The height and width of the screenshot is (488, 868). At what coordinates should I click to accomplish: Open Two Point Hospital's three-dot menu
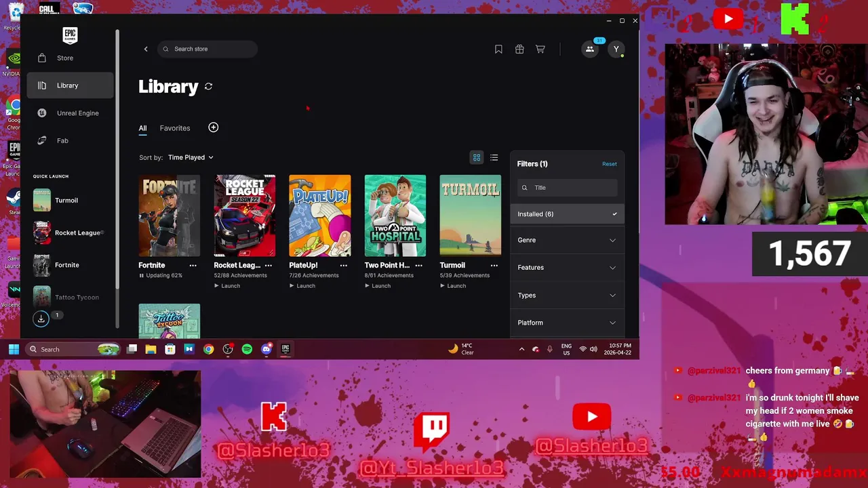pyautogui.click(x=419, y=266)
